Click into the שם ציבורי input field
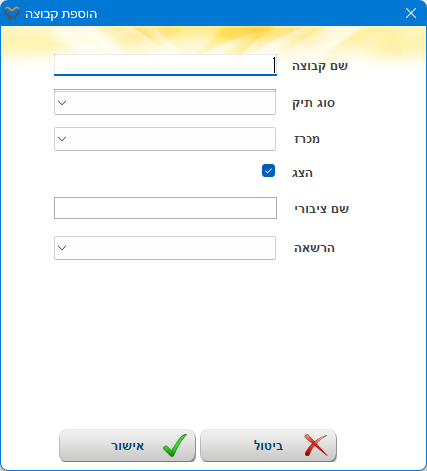 tap(165, 208)
